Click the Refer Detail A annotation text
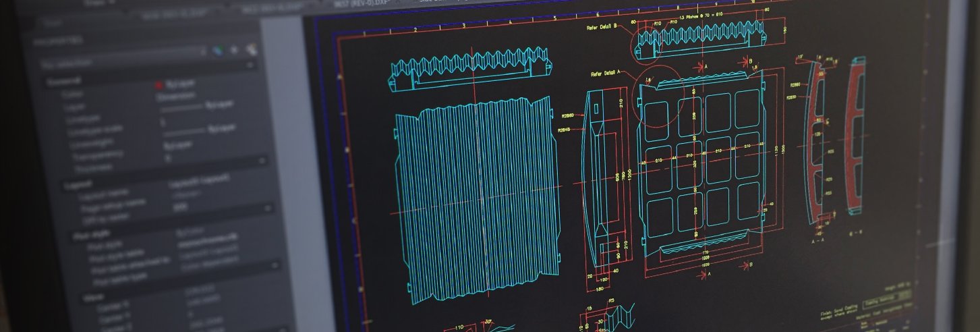The height and width of the screenshot is (332, 980). point(606,73)
